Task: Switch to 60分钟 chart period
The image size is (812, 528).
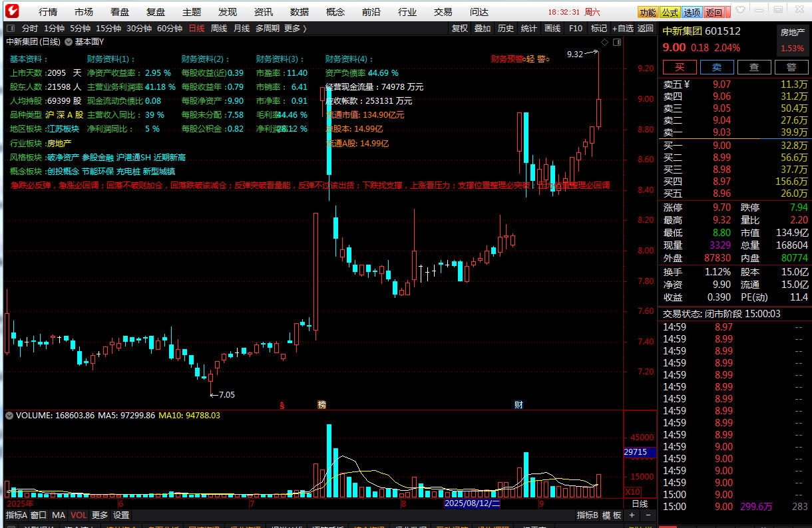Action: (x=170, y=29)
